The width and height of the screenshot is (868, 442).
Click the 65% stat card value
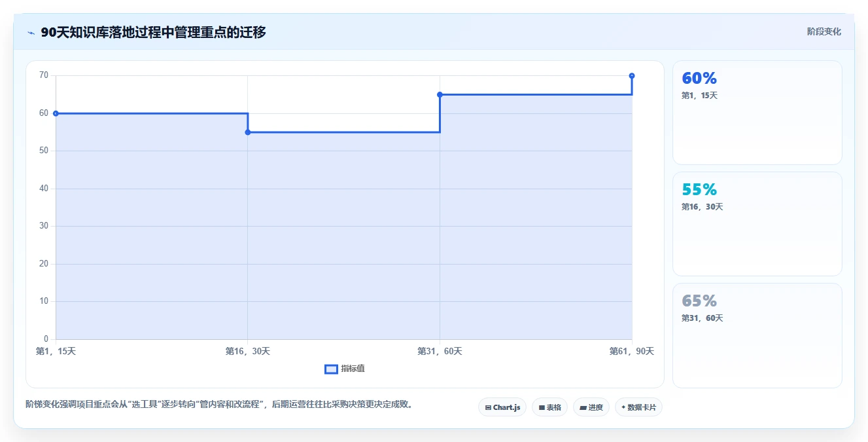[x=699, y=301]
